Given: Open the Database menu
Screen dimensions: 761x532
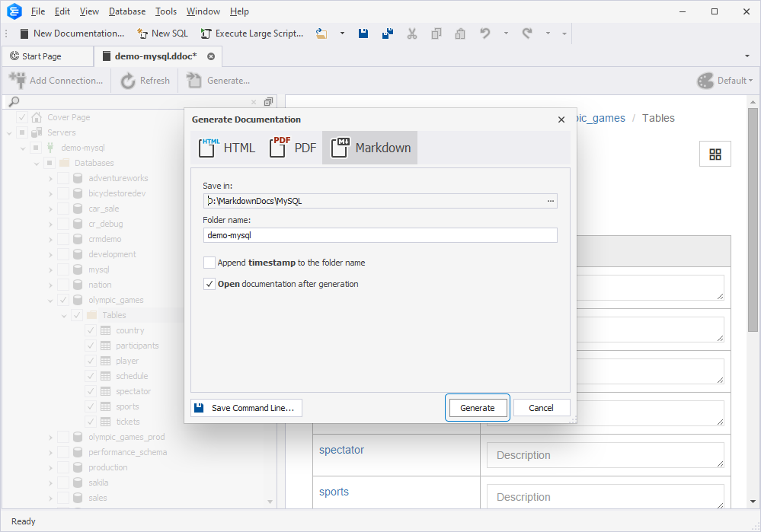Looking at the screenshot, I should tap(127, 11).
